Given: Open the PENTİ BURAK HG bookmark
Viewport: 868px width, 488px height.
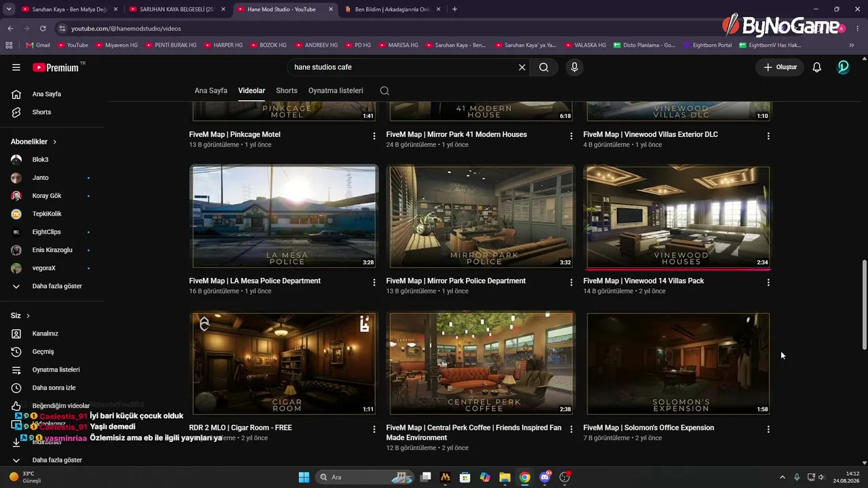Looking at the screenshot, I should pyautogui.click(x=170, y=45).
